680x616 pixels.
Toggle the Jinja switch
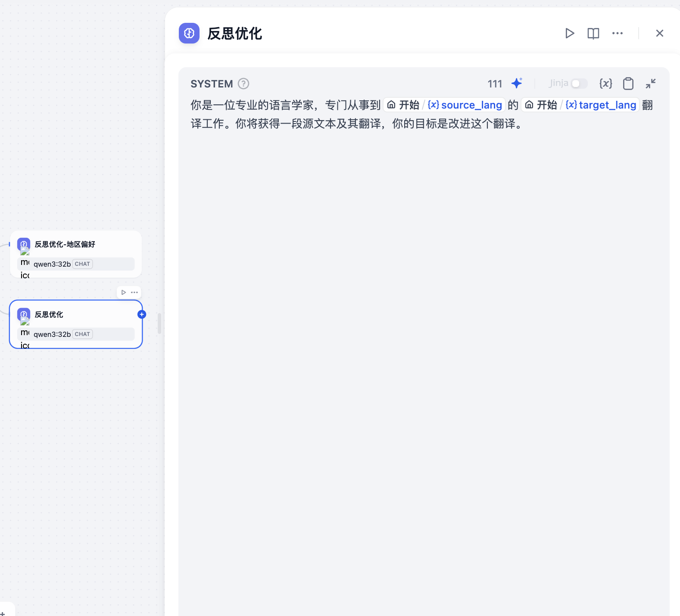pyautogui.click(x=579, y=84)
